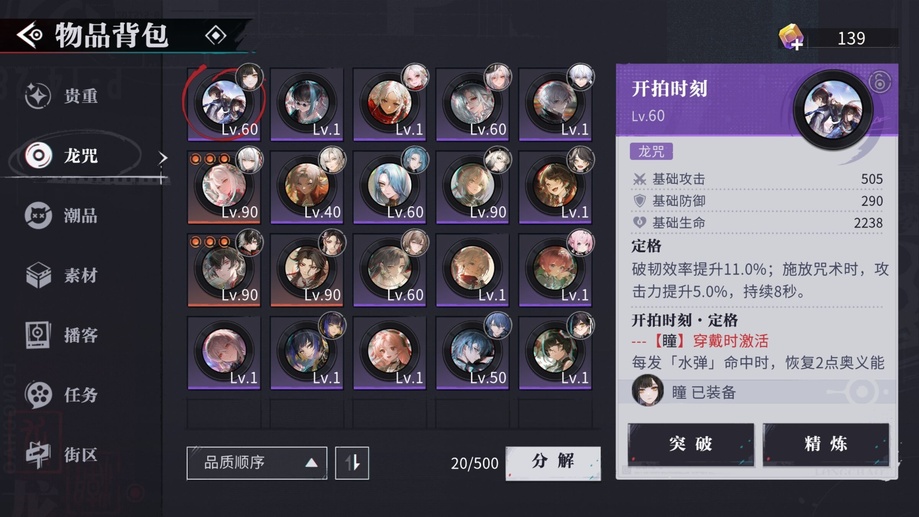Click the 瞳 已装备 character avatar
The height and width of the screenshot is (517, 919).
click(x=647, y=390)
